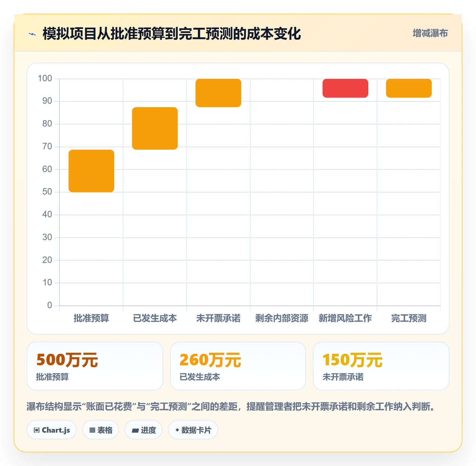
Task: Click the 数据卡片 tag chip
Action: 193,430
